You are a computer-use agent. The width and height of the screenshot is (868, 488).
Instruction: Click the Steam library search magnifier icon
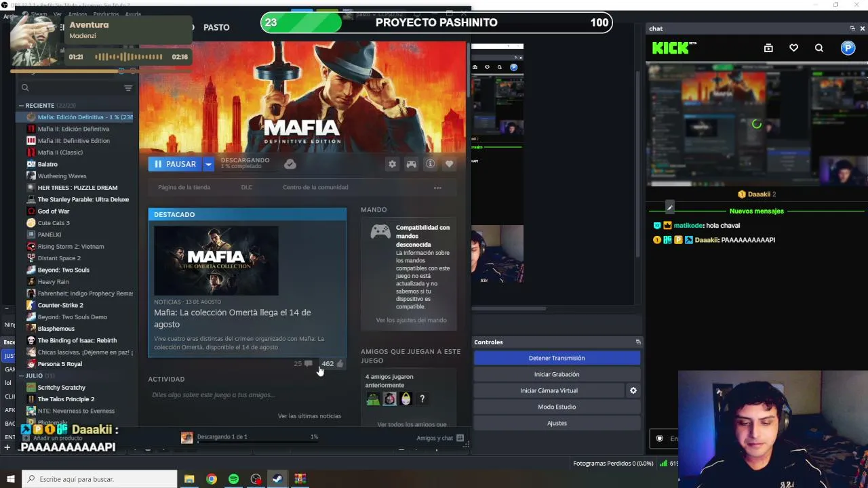[x=25, y=87]
